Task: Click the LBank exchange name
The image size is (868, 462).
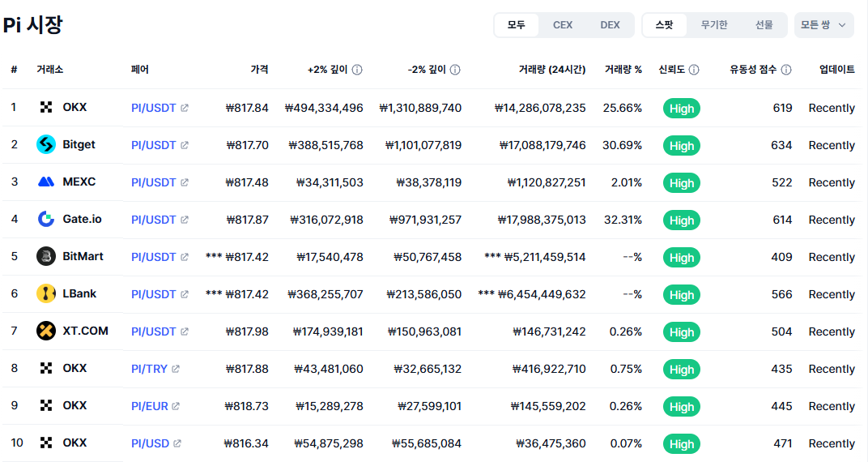Action: (79, 293)
